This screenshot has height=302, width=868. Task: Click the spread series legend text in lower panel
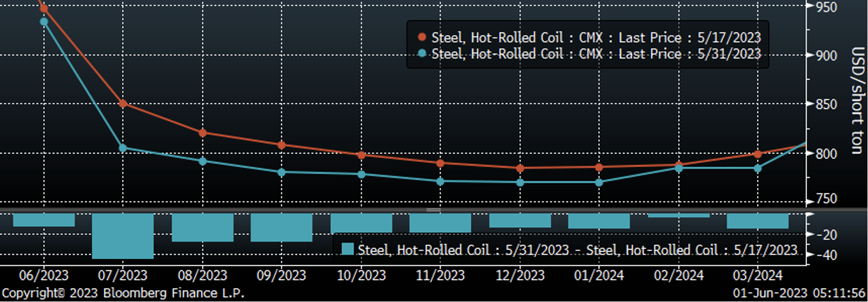(x=577, y=250)
